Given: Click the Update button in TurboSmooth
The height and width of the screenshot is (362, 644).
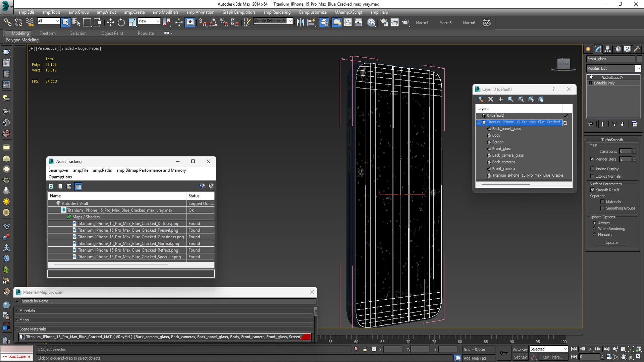Looking at the screenshot, I should (611, 243).
